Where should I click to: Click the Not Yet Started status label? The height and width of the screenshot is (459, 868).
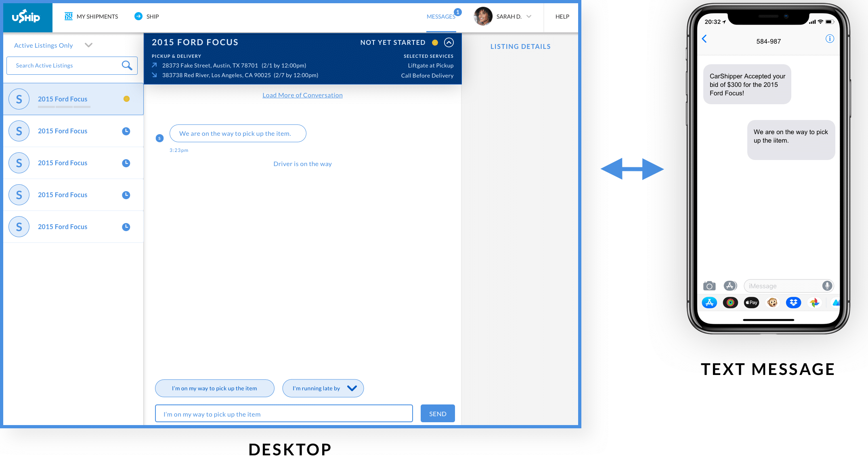click(x=393, y=42)
